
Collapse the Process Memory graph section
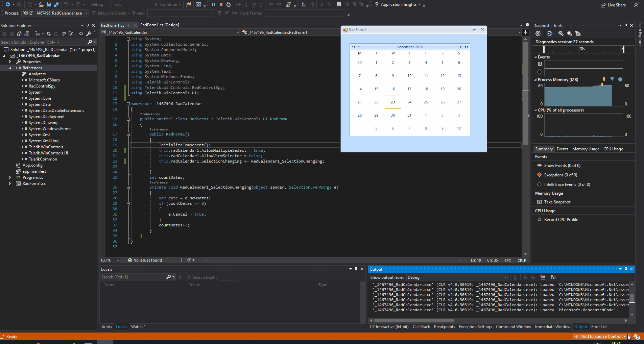[535, 80]
